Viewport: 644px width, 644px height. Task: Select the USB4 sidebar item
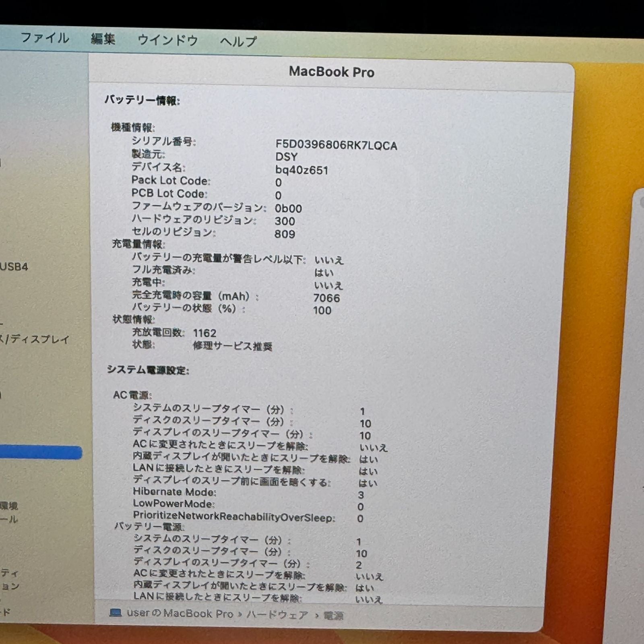pos(14,266)
